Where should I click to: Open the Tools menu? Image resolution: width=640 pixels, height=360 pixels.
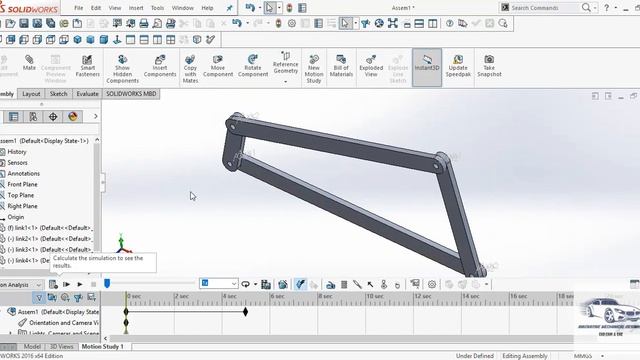[158, 8]
